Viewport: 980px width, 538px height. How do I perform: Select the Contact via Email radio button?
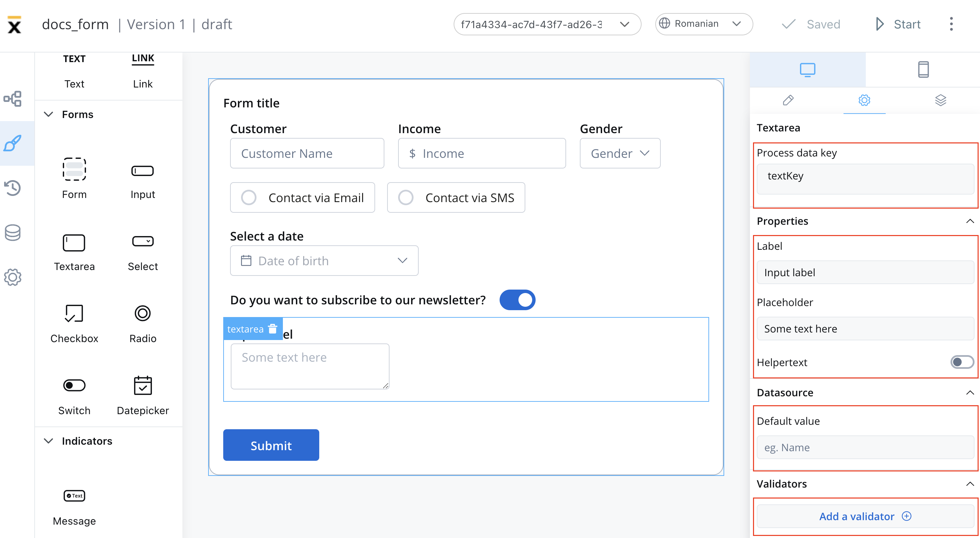coord(249,198)
